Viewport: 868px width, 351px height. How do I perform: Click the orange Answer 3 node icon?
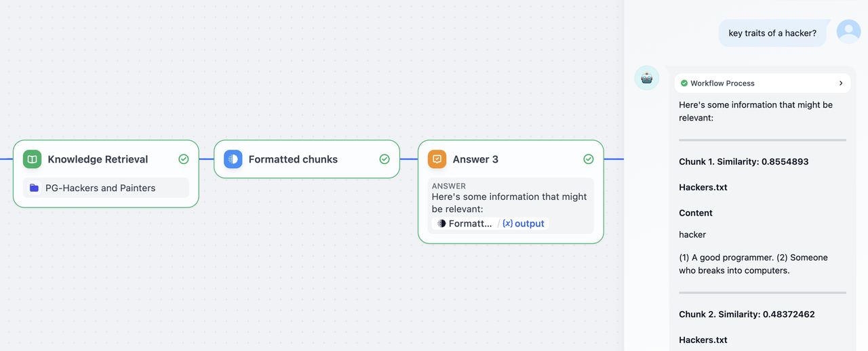point(437,159)
